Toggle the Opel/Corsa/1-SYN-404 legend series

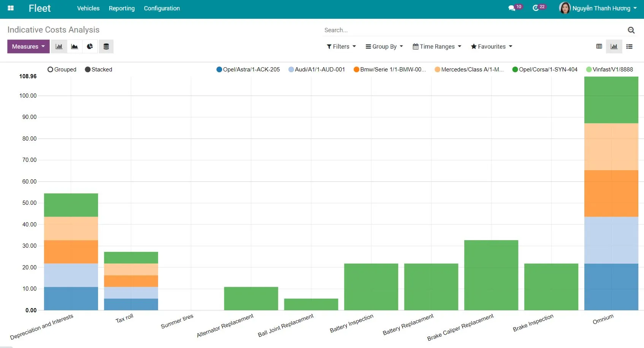pyautogui.click(x=545, y=70)
